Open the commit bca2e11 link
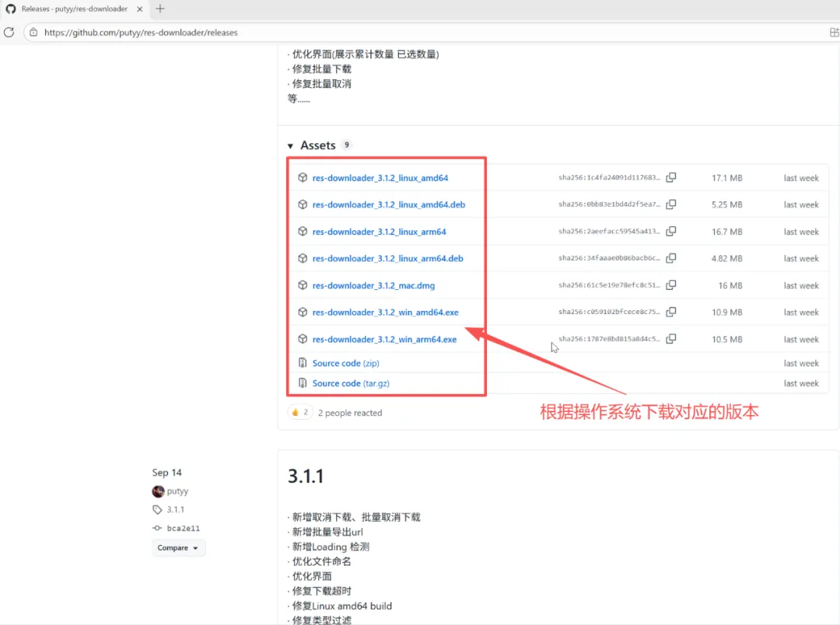Image resolution: width=840 pixels, height=625 pixels. click(x=184, y=528)
